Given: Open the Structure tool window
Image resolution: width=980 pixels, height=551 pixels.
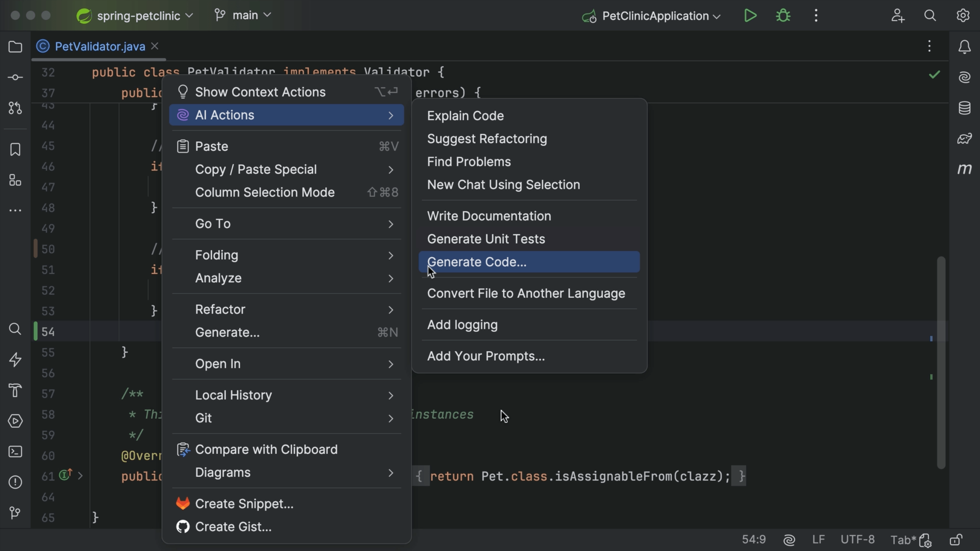Looking at the screenshot, I should (x=15, y=180).
